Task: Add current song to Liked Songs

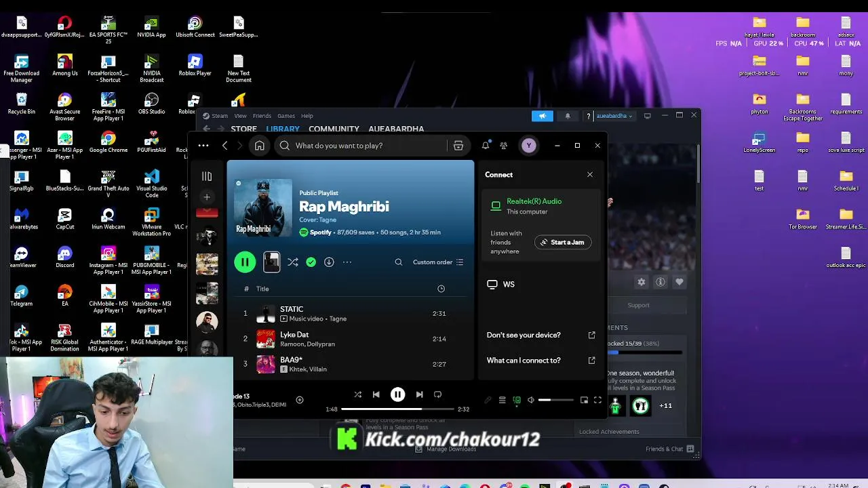Action: 300,400
